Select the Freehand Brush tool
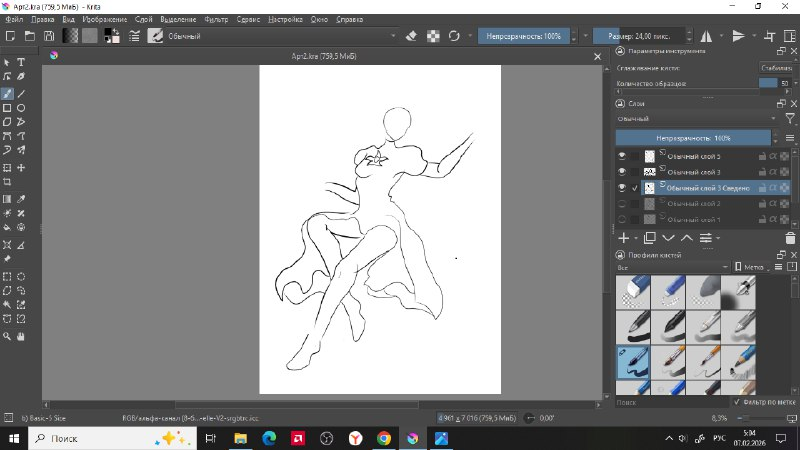Screen dimensions: 800x450 pos(7,92)
